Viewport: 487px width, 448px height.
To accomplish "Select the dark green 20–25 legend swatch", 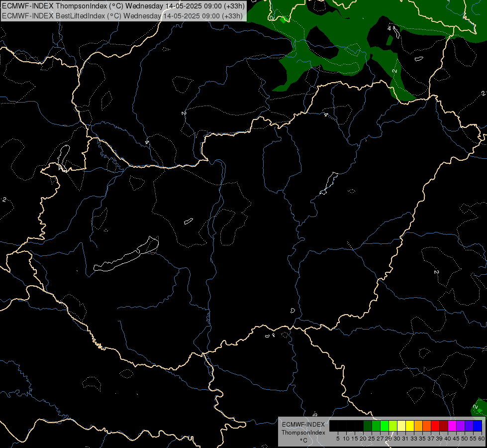I will point(368,426).
